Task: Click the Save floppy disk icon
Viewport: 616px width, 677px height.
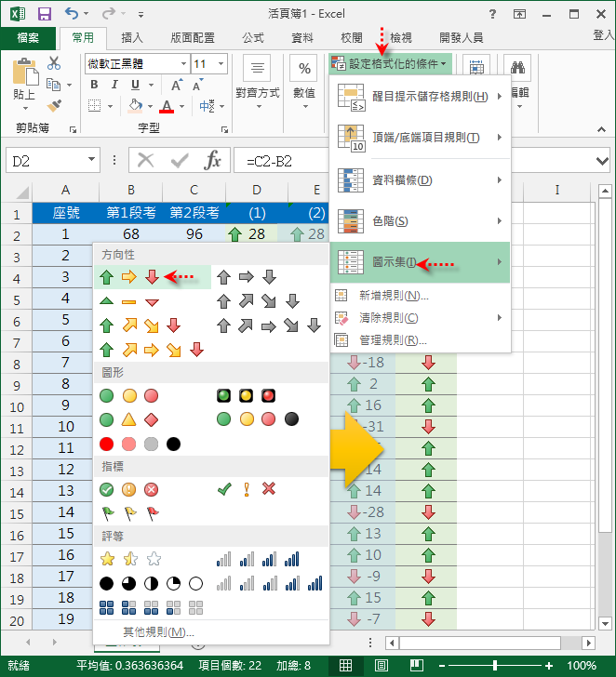Action: pos(44,14)
